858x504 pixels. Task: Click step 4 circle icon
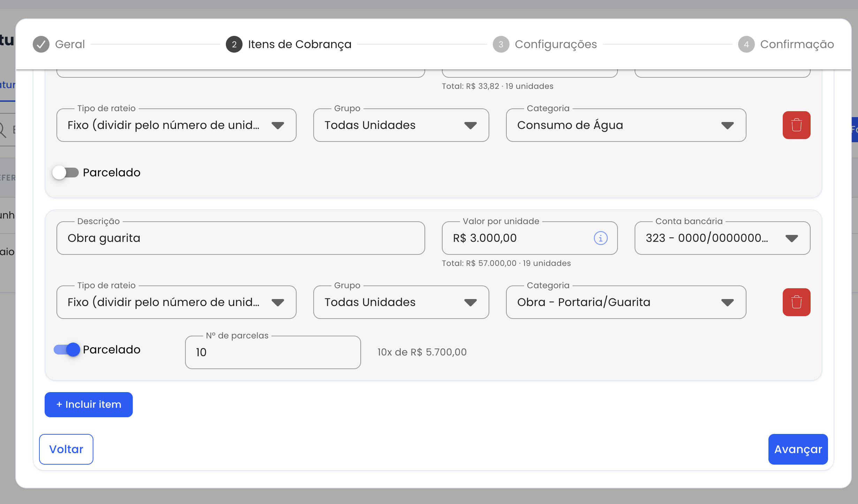[x=746, y=44]
